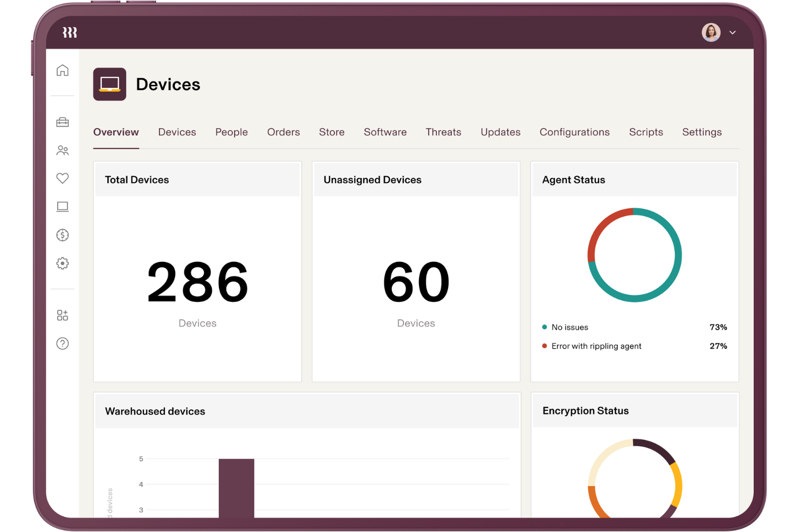798x532 pixels.
Task: Open the People icon in the sidebar
Action: (63, 150)
